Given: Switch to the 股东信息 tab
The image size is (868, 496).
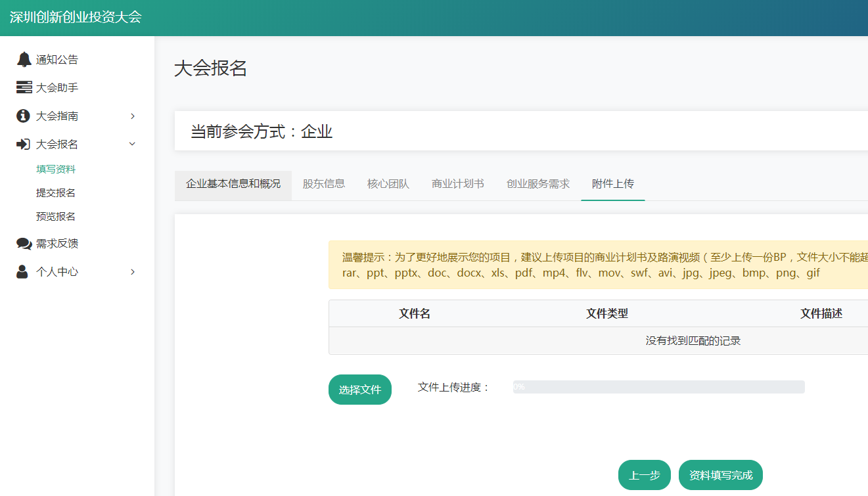Looking at the screenshot, I should coord(324,184).
